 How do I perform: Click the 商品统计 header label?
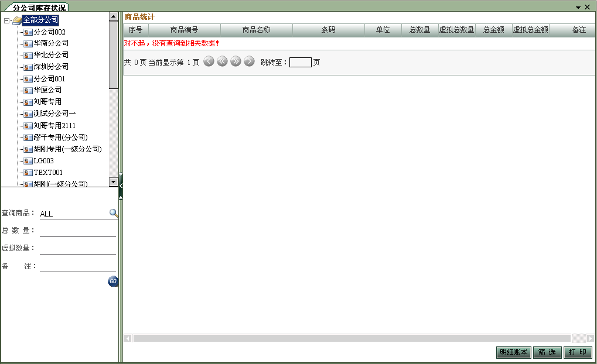[x=138, y=16]
